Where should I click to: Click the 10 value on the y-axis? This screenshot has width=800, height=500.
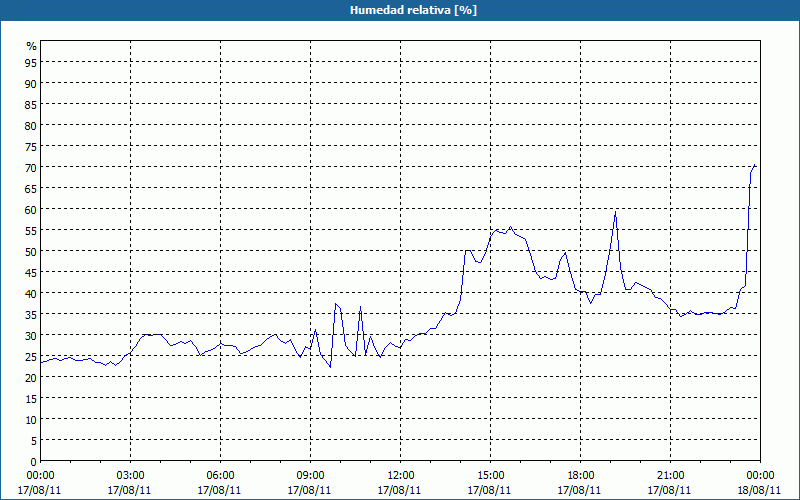pos(31,420)
